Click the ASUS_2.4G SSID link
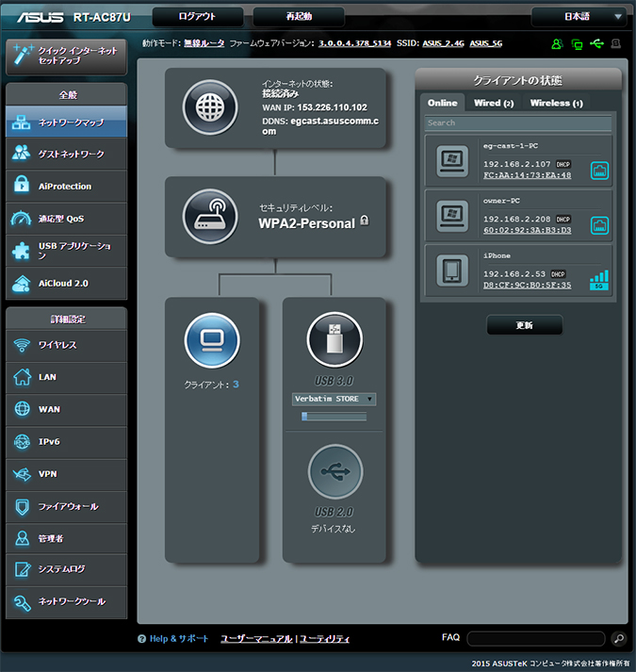Image resolution: width=636 pixels, height=672 pixels. click(443, 43)
